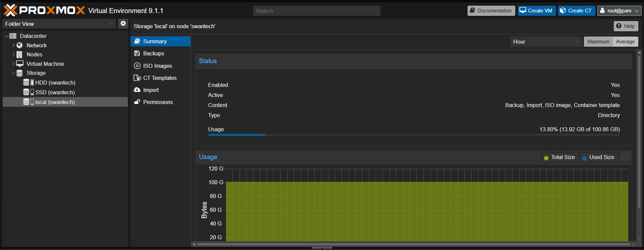
Task: Click the SSD (swantech) storage icon
Action: click(29, 92)
